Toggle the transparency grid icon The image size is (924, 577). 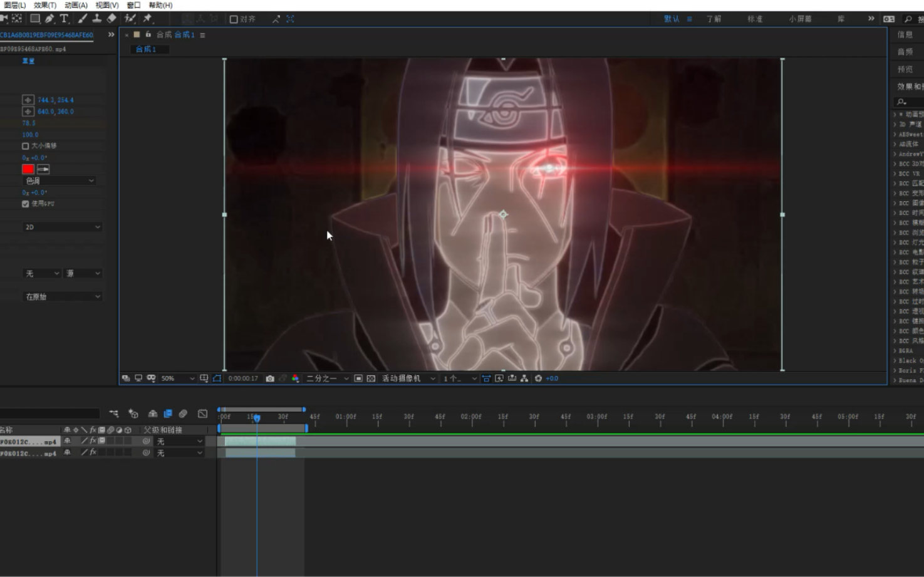371,378
